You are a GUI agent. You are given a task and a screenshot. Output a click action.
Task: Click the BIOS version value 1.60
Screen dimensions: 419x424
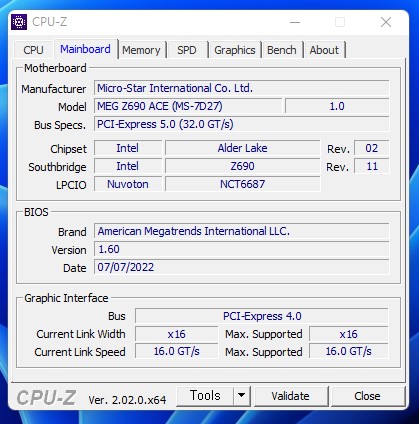point(242,249)
